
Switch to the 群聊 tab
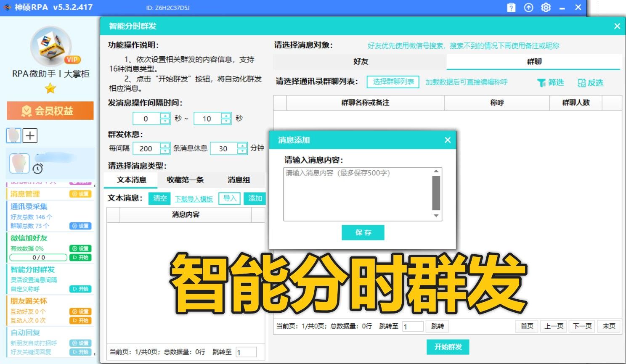[x=535, y=61]
